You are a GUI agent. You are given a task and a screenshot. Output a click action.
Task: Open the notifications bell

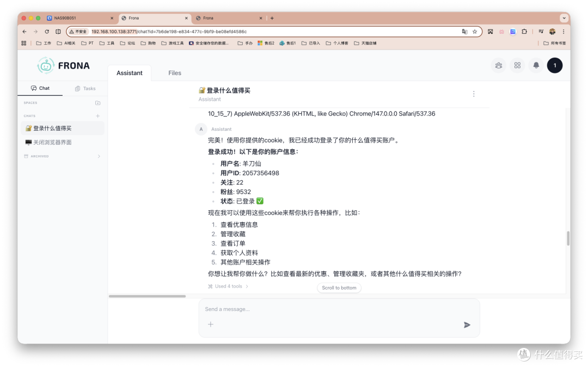[536, 65]
